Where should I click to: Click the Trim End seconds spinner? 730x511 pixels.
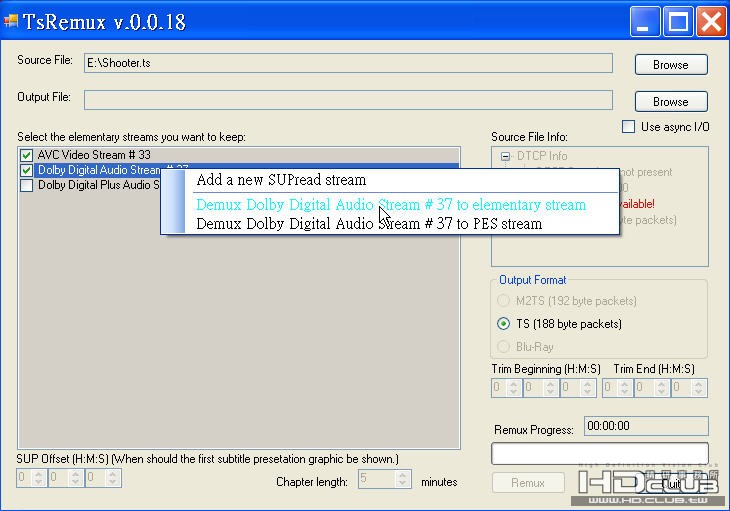click(x=689, y=388)
